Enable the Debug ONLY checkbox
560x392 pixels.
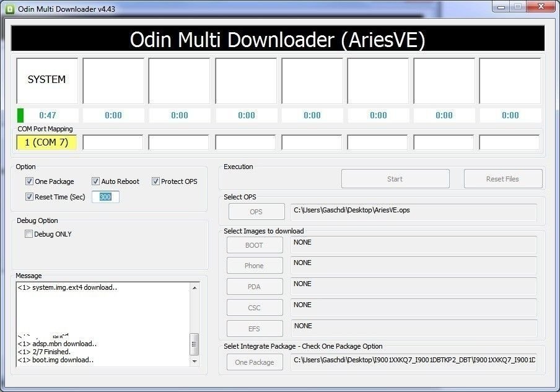[28, 234]
